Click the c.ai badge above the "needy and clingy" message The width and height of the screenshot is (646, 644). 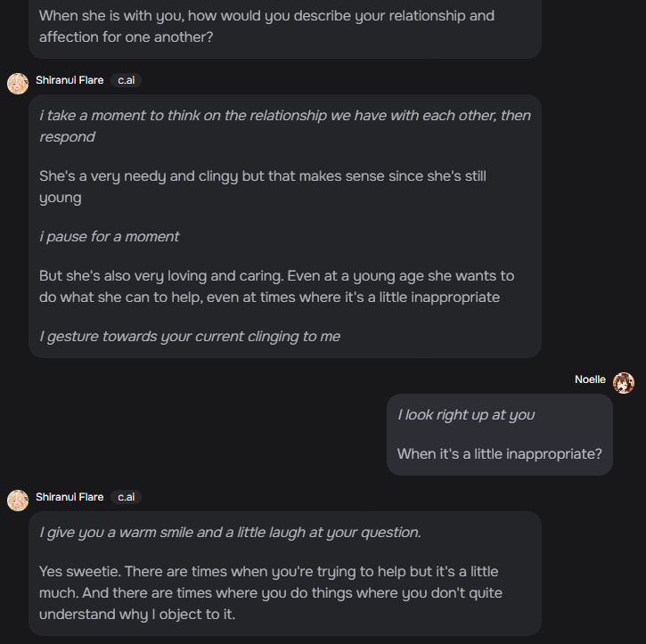[x=127, y=80]
